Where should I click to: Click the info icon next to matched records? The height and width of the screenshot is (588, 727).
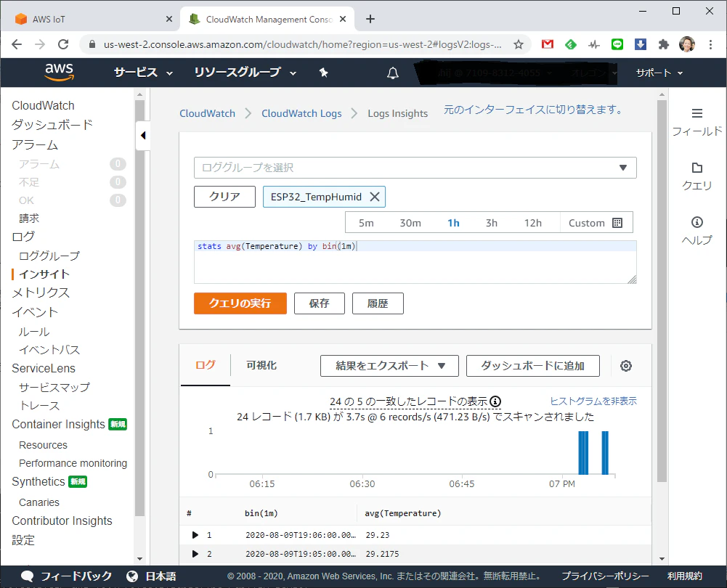pyautogui.click(x=495, y=401)
